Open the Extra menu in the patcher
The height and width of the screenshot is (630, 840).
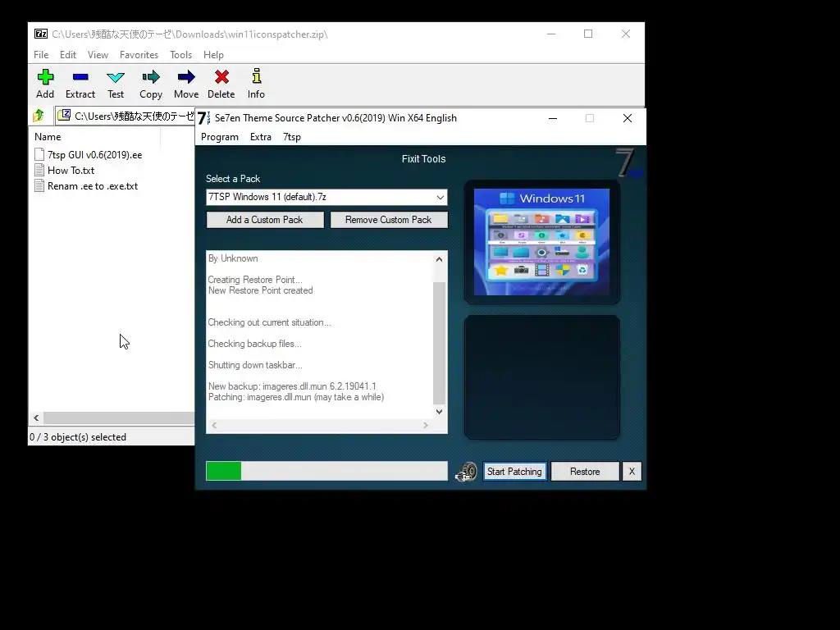coord(260,137)
